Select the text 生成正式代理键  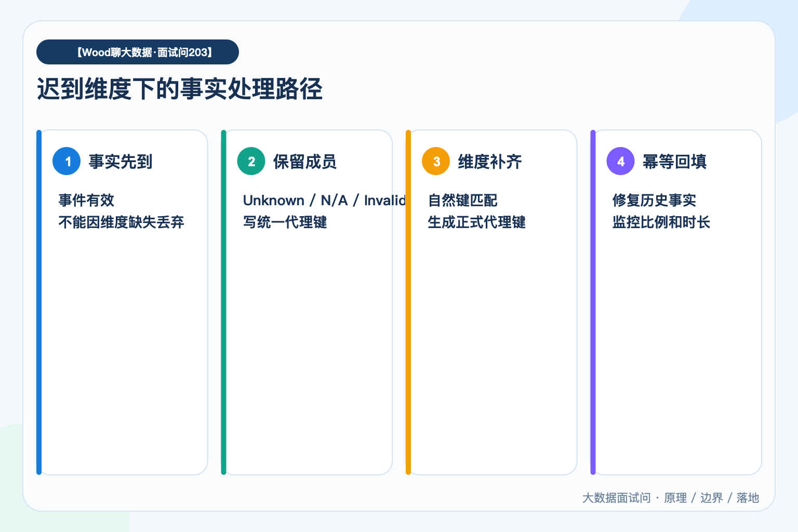pos(477,222)
